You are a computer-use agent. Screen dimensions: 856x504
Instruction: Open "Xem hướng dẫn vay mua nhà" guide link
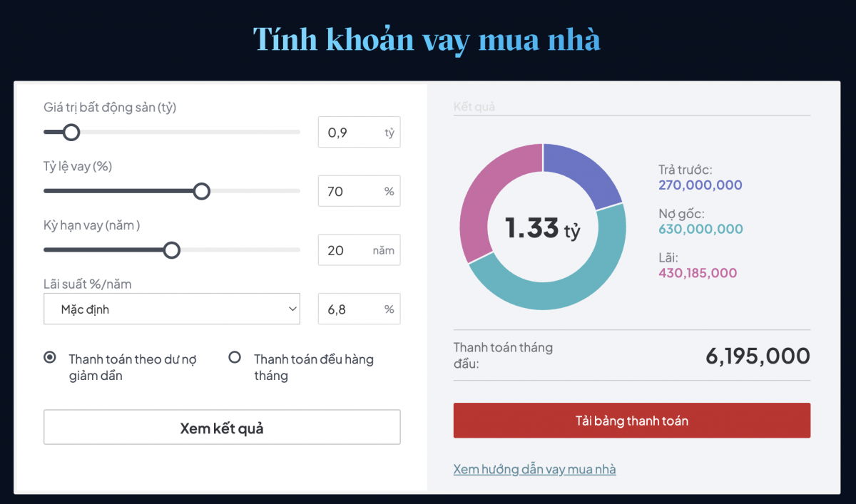pos(534,469)
